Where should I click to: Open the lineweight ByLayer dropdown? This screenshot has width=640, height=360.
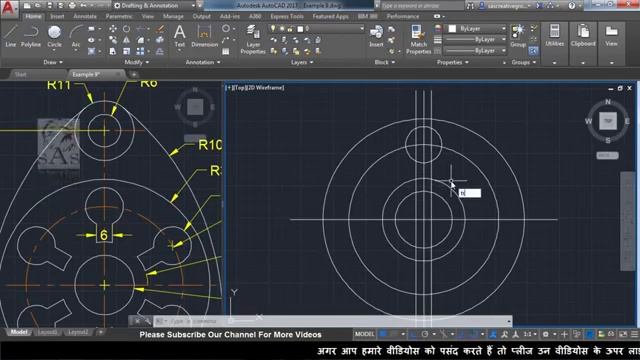point(476,40)
